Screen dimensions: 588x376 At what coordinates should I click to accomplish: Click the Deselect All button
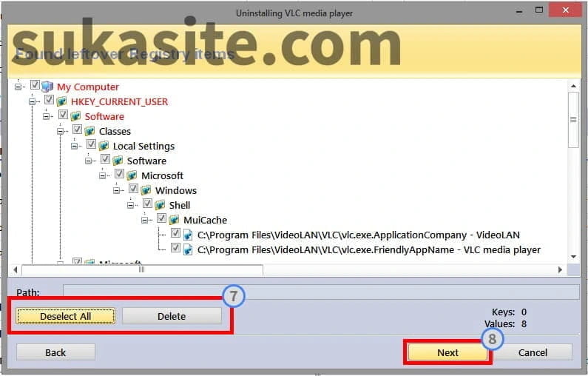(x=65, y=316)
